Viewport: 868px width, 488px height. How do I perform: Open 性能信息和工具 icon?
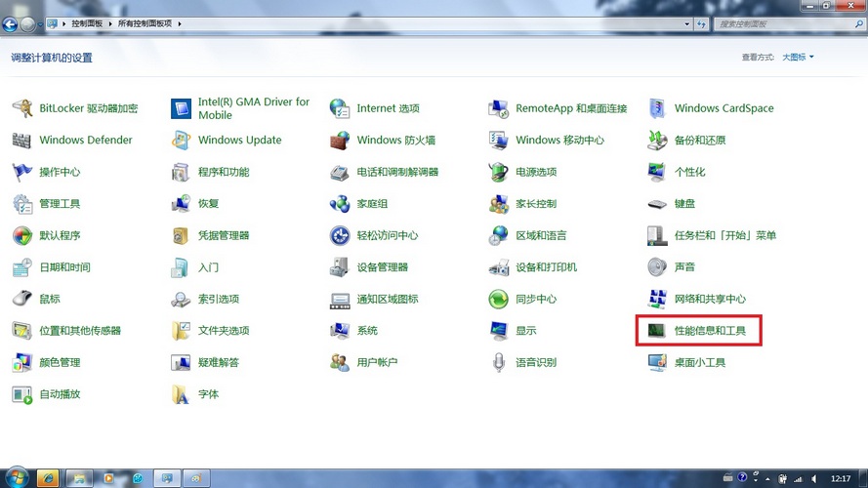657,331
